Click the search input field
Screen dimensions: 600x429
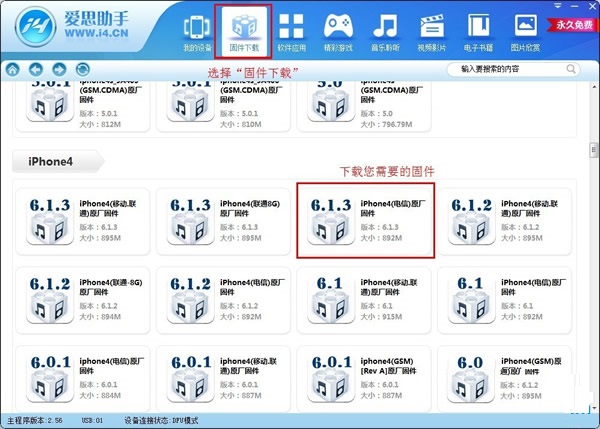pyautogui.click(x=513, y=69)
